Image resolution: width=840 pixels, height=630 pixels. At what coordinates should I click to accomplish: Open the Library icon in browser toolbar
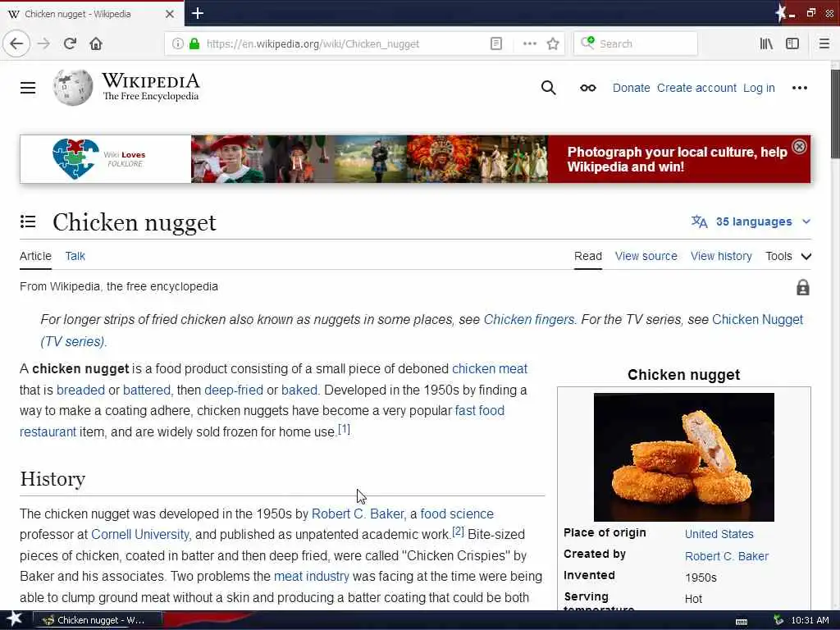(766, 43)
